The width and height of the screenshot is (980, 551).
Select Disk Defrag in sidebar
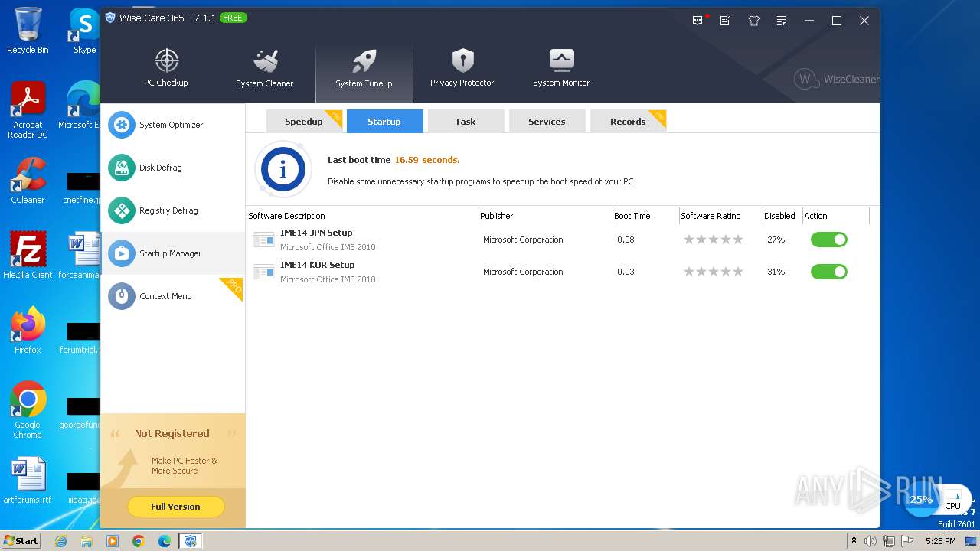click(172, 168)
